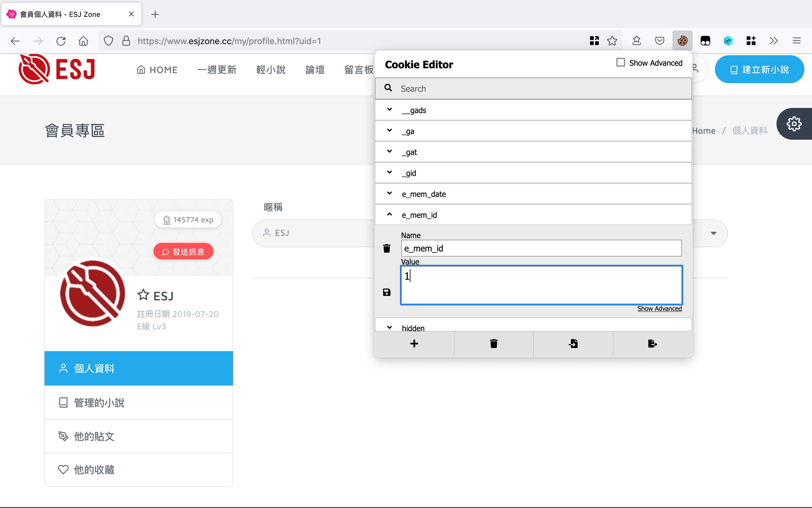Click the cookie Value text area
Image resolution: width=812 pixels, height=508 pixels.
[x=541, y=285]
